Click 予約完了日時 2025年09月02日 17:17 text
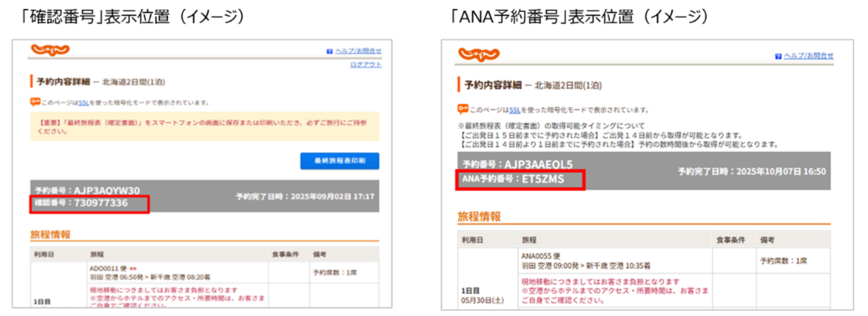Screen dimensions: 868x316 click(x=305, y=197)
